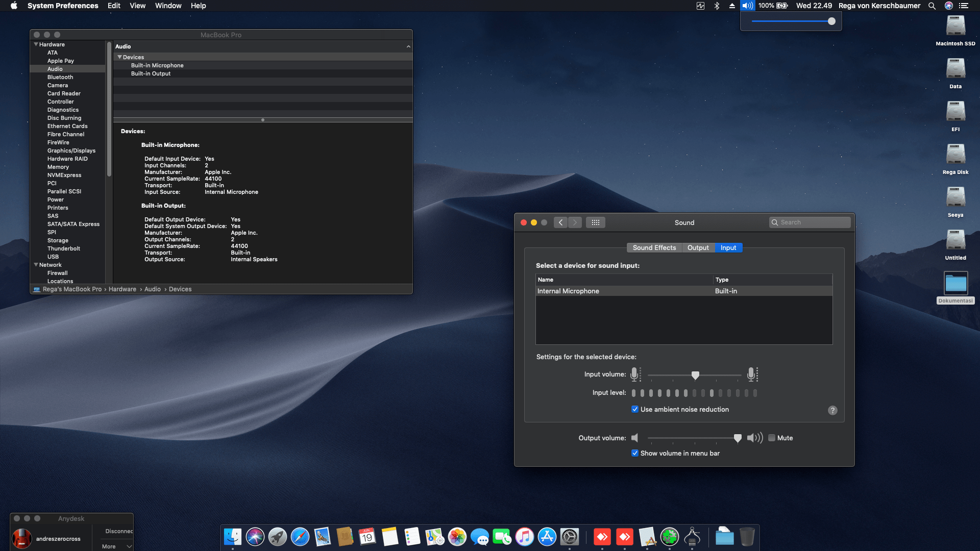Enable the Mute checkbox for output volume
The image size is (980, 551).
(772, 438)
